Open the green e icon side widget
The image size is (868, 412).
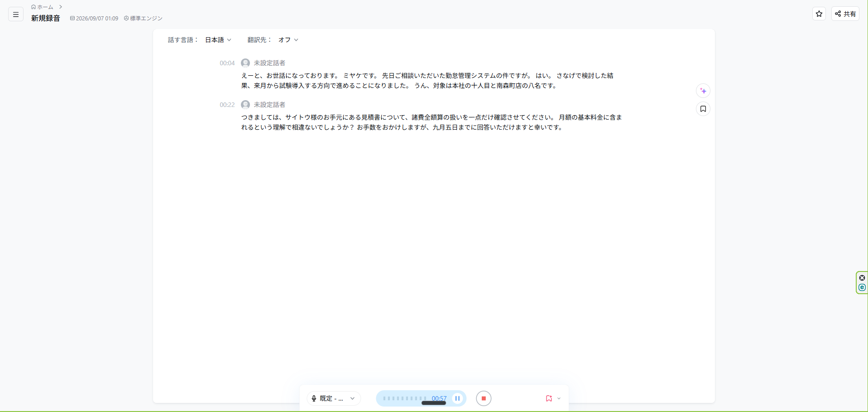click(862, 287)
